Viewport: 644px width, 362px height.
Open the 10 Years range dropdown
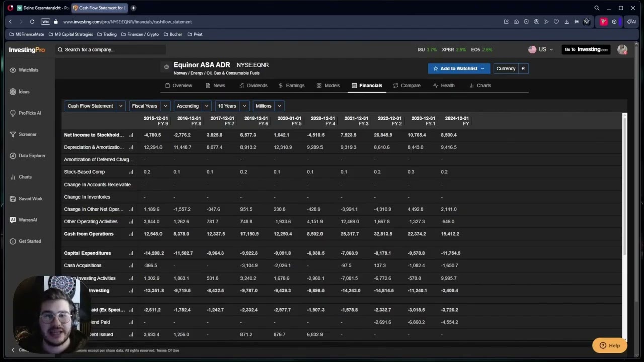231,106
